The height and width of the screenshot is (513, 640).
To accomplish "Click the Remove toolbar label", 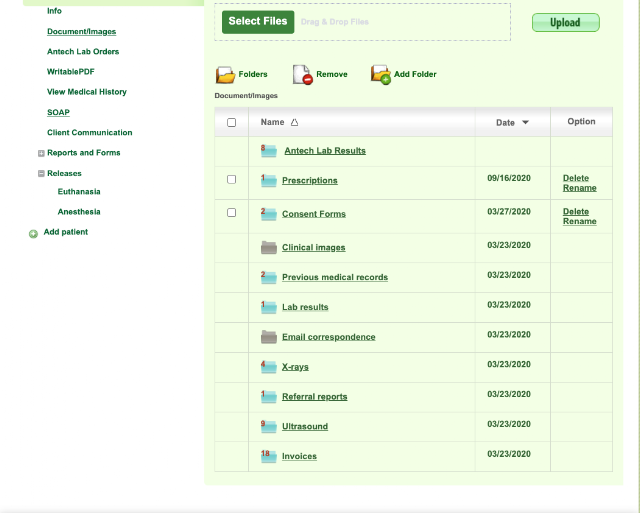I will click(x=332, y=74).
